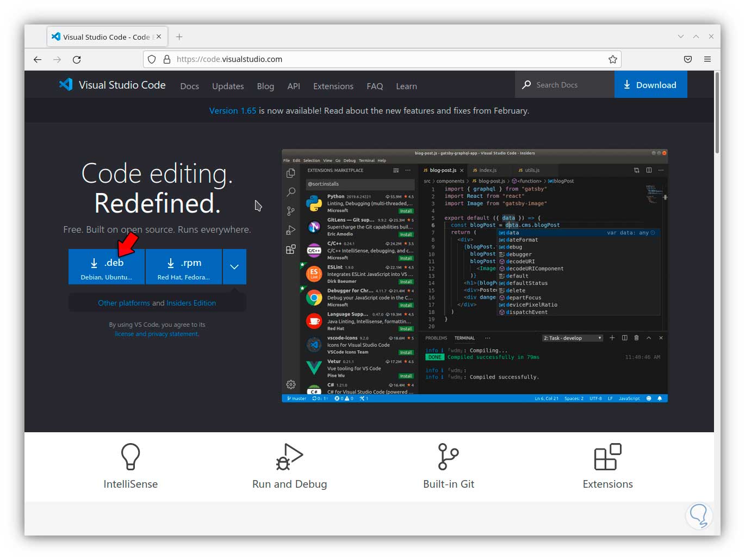Click the padlock site security icon
The height and width of the screenshot is (560, 745).
click(167, 59)
